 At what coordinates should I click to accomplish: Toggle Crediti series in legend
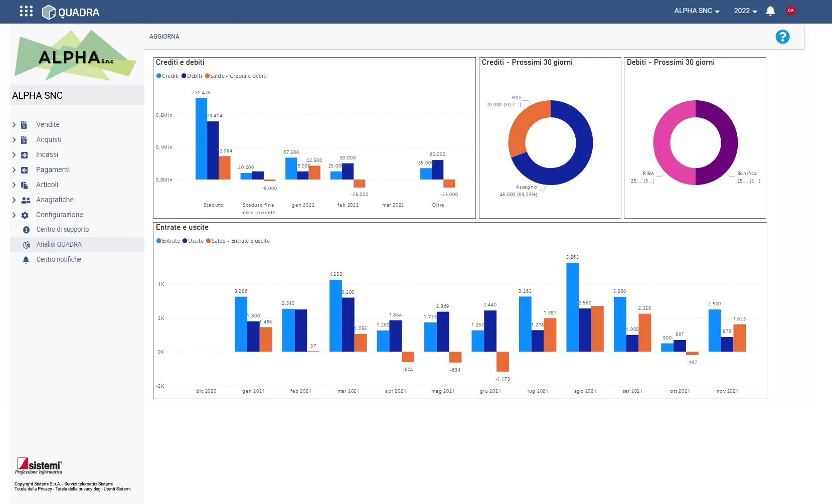[168, 76]
